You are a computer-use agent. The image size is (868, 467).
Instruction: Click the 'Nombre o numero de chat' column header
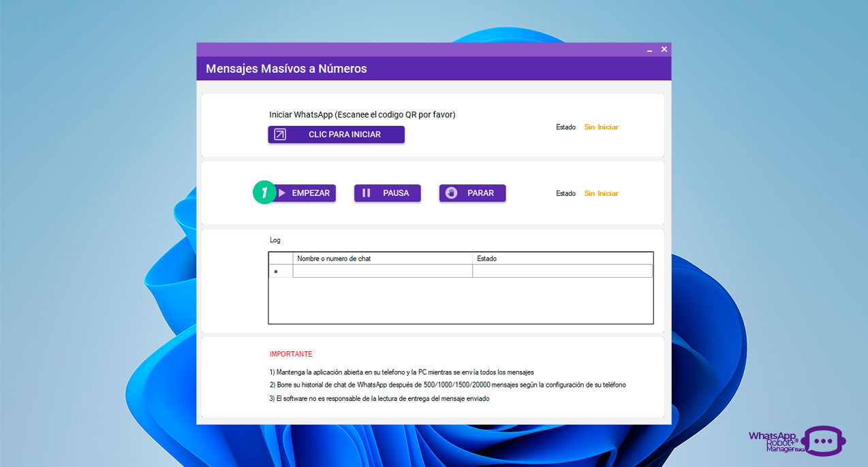[x=383, y=259]
